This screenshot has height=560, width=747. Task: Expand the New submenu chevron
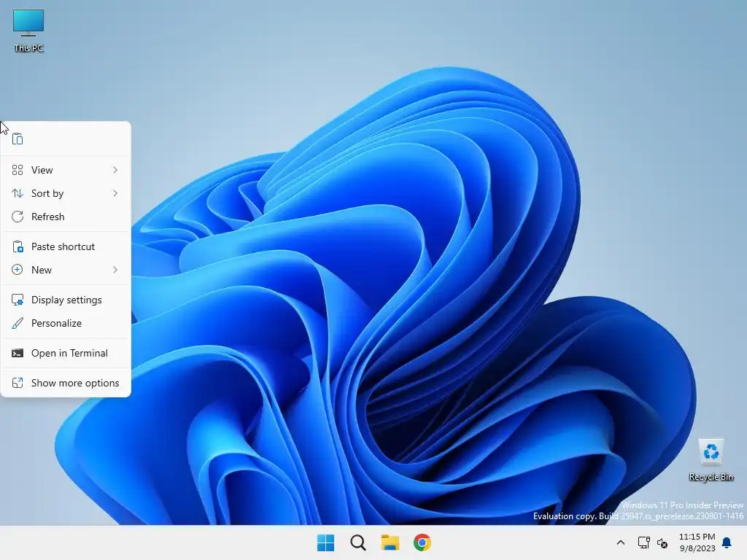coord(115,270)
